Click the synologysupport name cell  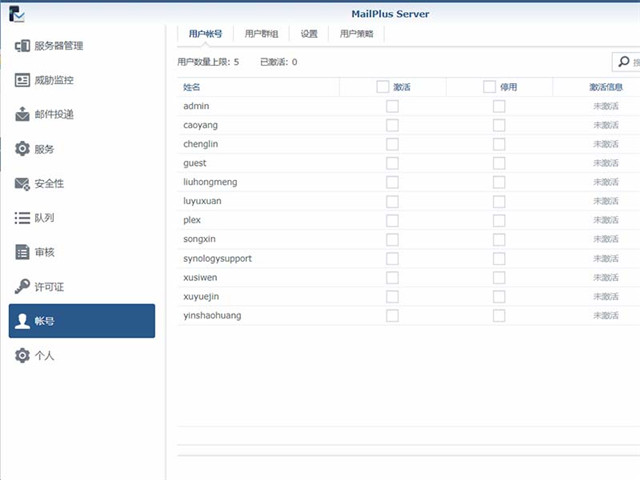(218, 258)
